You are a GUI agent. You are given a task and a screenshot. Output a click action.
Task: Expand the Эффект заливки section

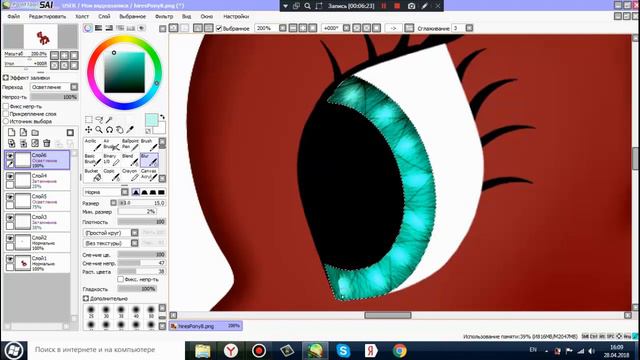(x=6, y=78)
